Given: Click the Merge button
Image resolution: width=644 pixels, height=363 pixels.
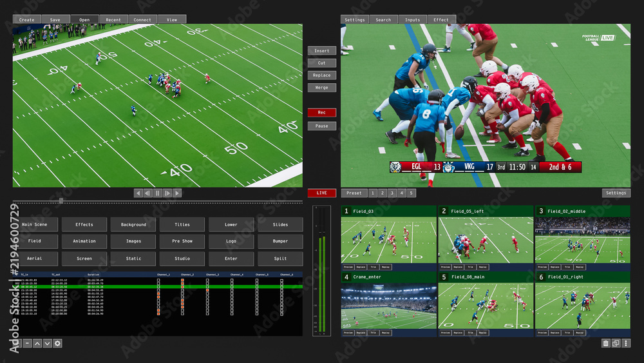Looking at the screenshot, I should 321,88.
